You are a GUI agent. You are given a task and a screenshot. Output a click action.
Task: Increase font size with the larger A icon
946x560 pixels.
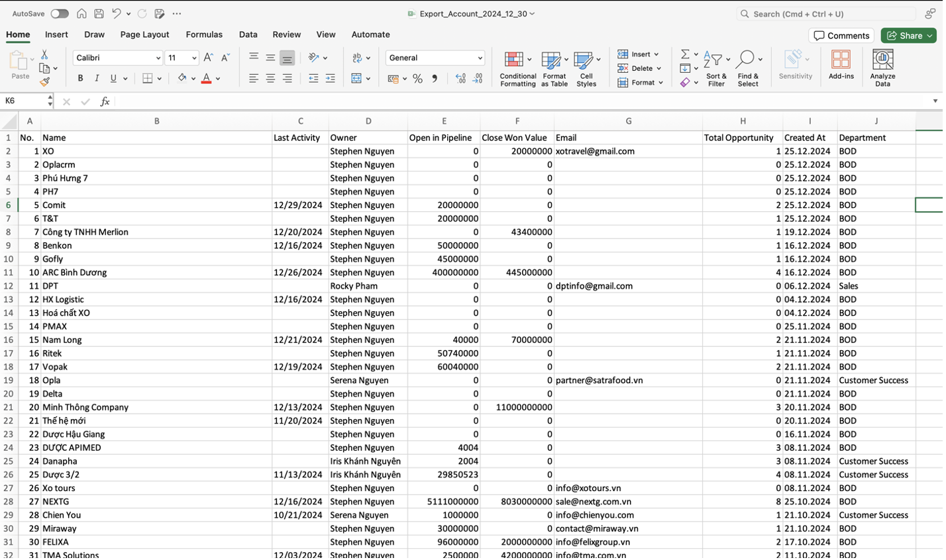[209, 58]
